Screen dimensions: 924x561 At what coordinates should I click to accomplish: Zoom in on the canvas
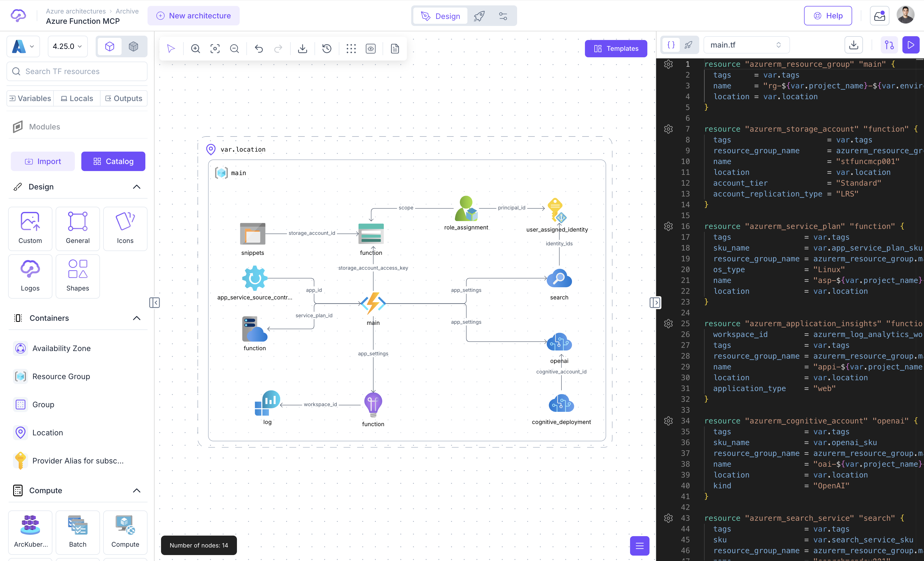tap(195, 48)
